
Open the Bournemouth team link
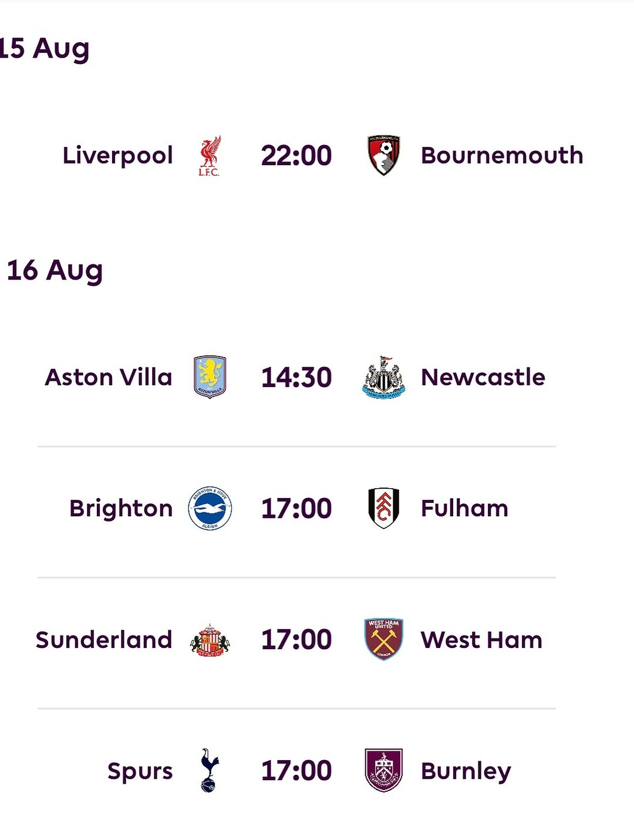[502, 156]
